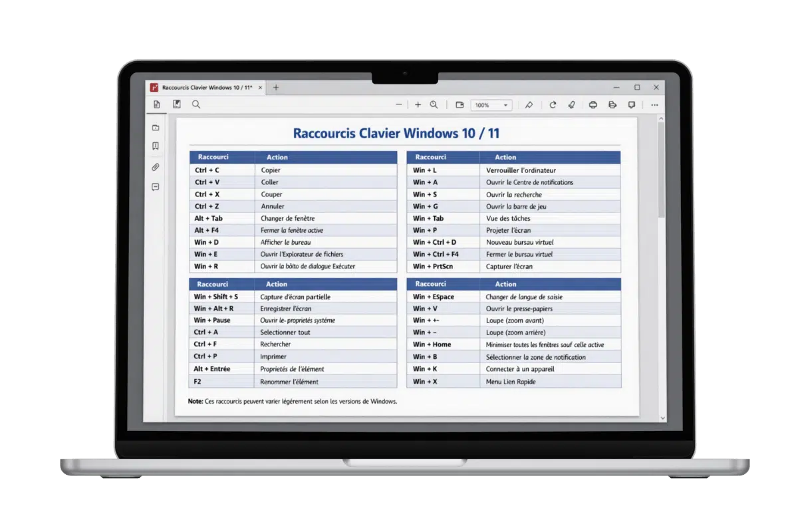Click the comment bubble icon in top toolbar
The width and height of the screenshot is (798, 532).
click(x=632, y=105)
